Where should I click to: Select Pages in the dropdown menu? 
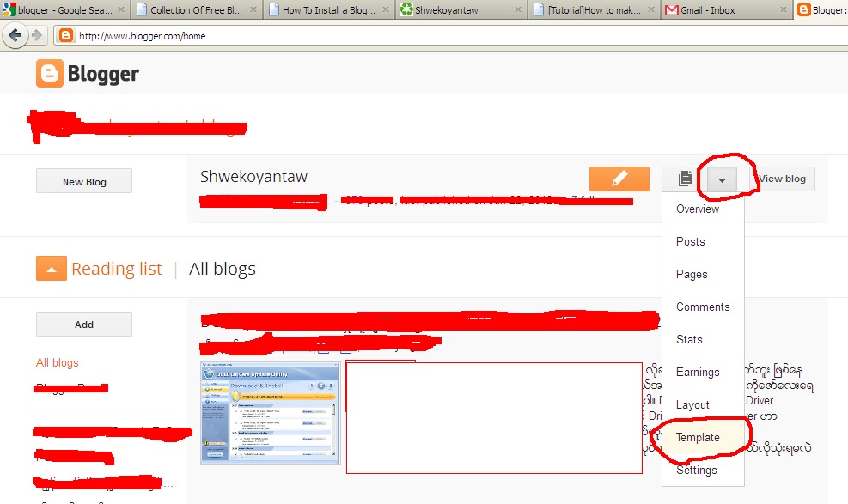pos(691,275)
